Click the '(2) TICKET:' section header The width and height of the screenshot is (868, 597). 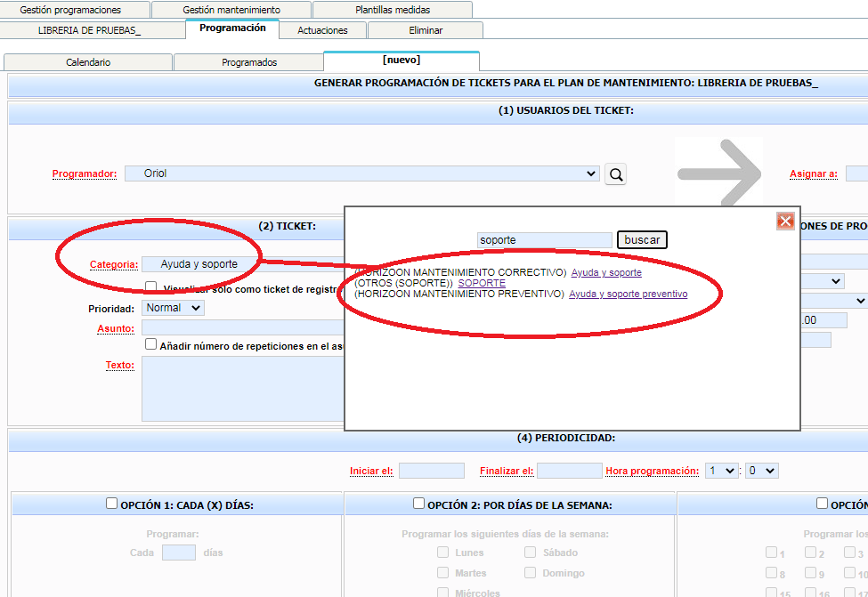pyautogui.click(x=288, y=226)
